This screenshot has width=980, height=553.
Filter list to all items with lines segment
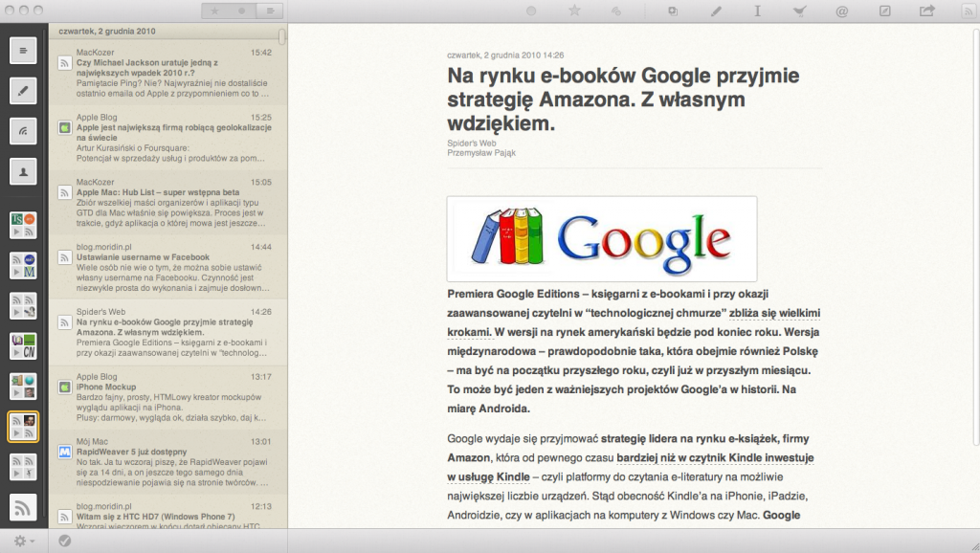(x=269, y=11)
